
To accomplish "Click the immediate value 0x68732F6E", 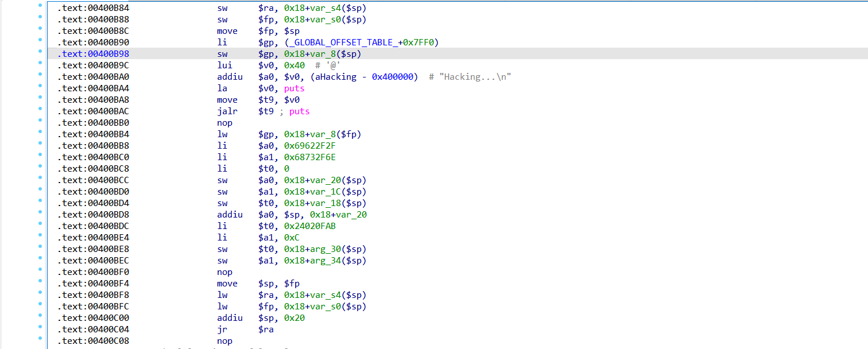I will (x=309, y=157).
